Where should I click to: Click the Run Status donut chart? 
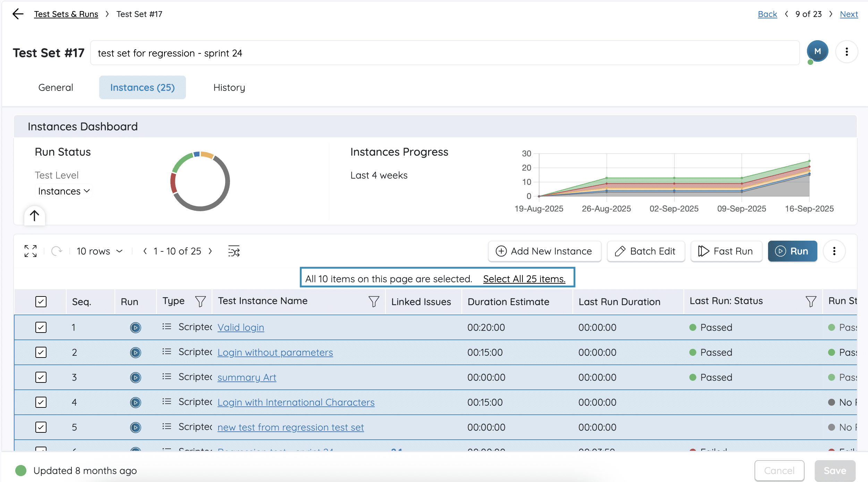click(200, 181)
